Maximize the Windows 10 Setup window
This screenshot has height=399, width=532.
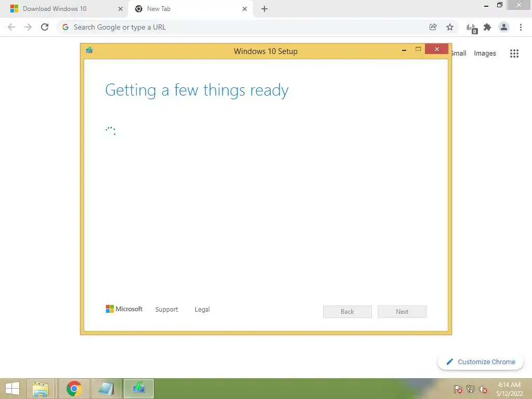[418, 49]
